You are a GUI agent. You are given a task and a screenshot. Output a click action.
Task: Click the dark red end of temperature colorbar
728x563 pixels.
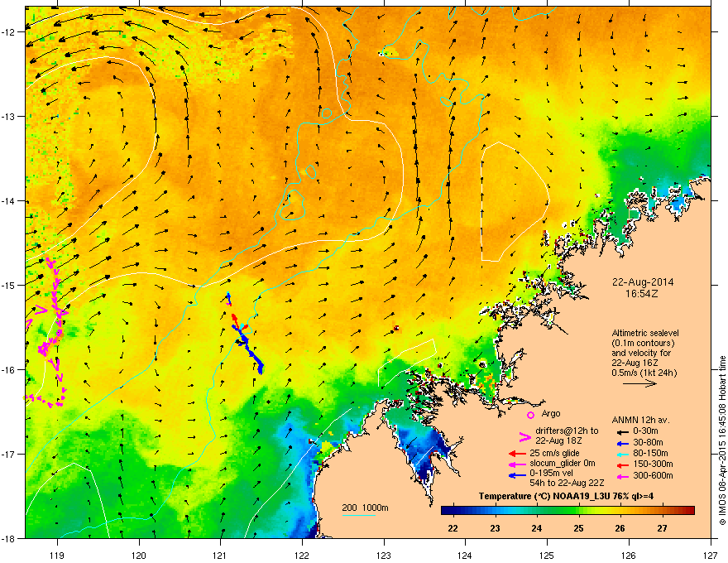click(689, 511)
